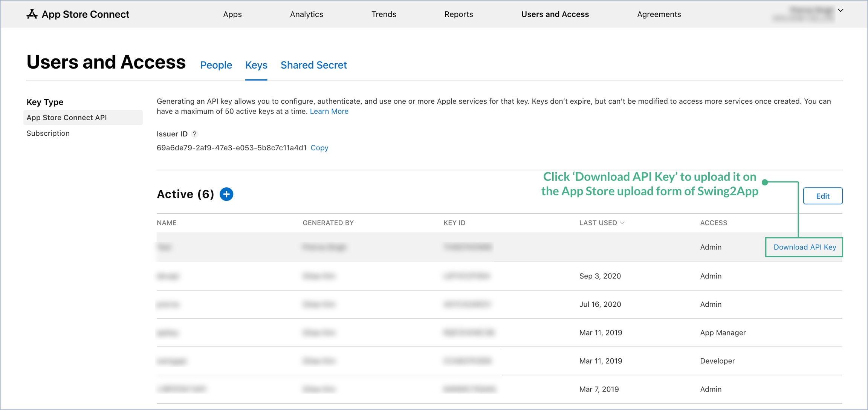Click Download API Key link

coord(805,247)
